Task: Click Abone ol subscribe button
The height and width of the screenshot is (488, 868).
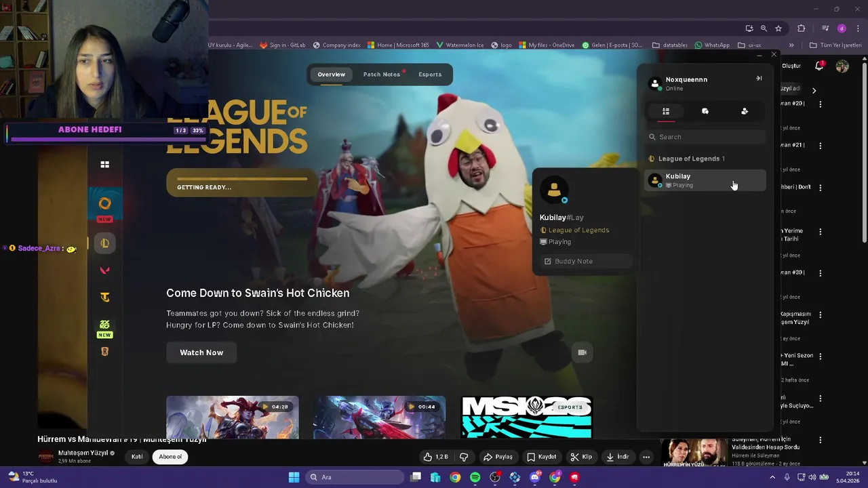Action: click(170, 457)
